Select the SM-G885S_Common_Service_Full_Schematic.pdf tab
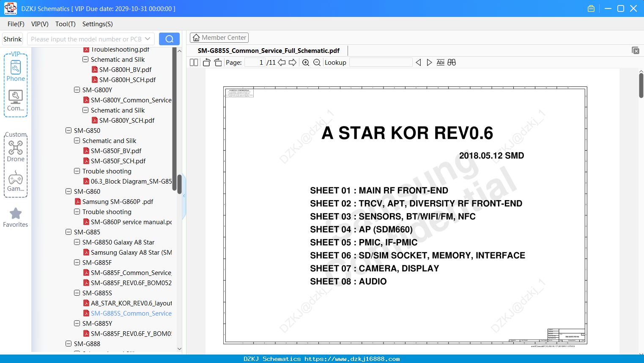This screenshot has height=363, width=644. click(269, 51)
